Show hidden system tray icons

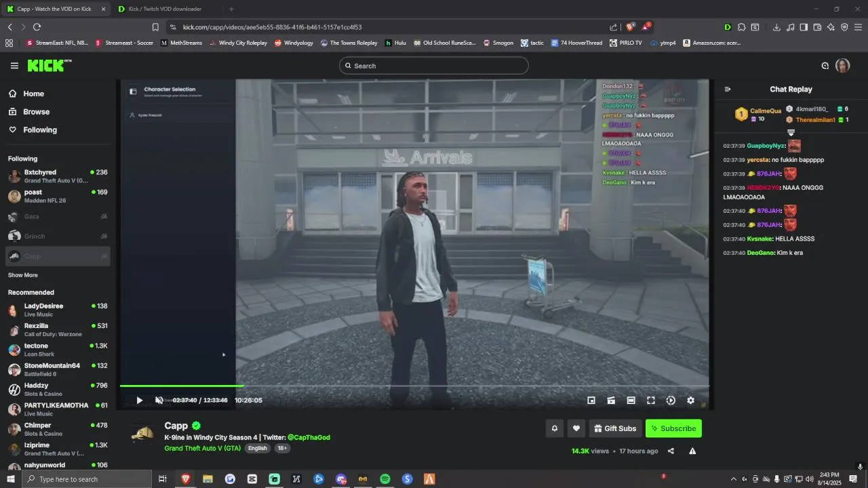pos(733,479)
